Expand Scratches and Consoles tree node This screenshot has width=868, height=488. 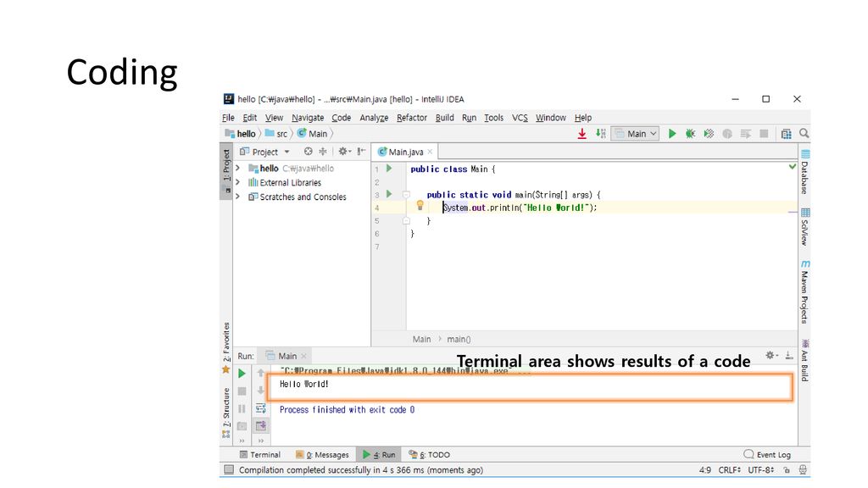(238, 197)
